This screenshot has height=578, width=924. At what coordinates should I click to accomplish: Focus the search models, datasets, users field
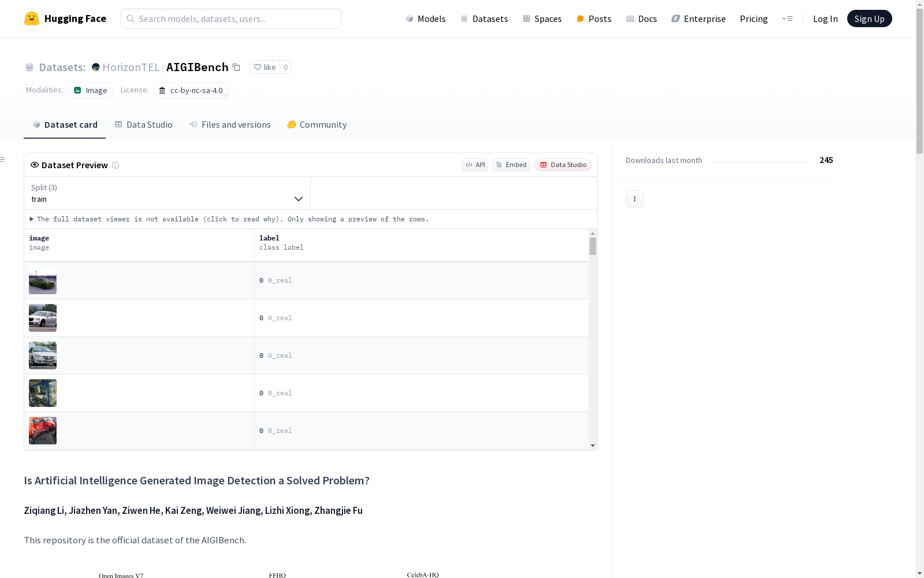point(231,18)
